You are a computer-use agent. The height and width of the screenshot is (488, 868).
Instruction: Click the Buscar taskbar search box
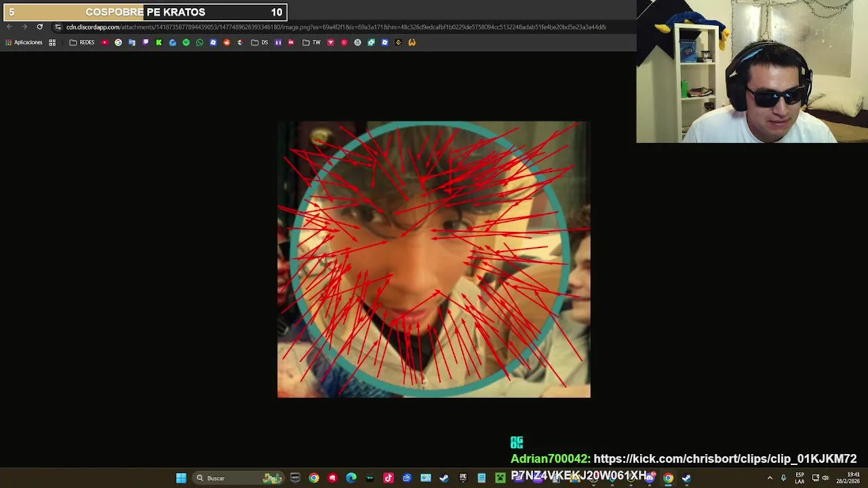(237, 479)
